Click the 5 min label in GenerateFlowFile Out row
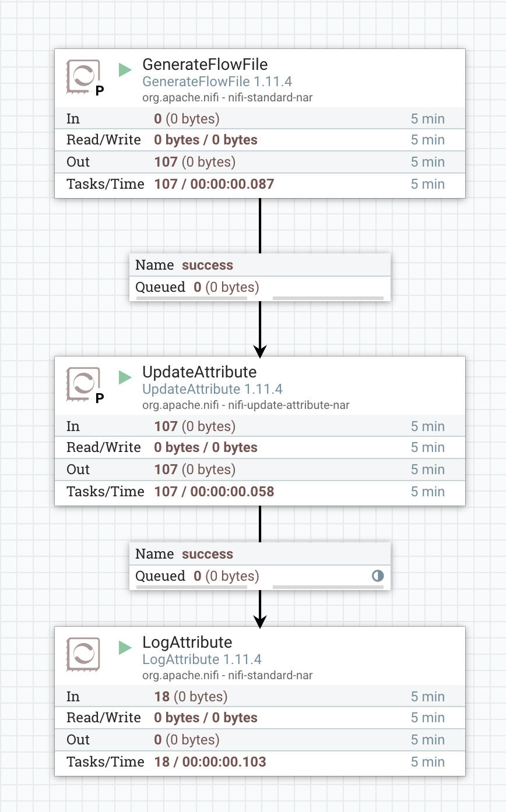 (428, 162)
